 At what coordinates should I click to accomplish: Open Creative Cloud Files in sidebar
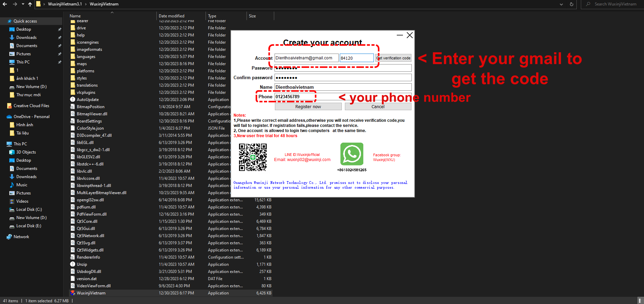(31, 106)
